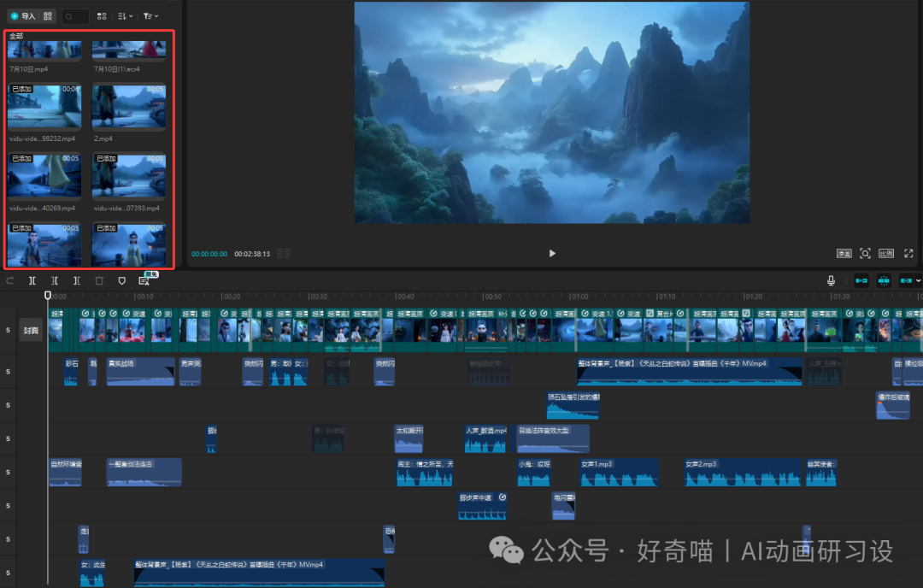Toggle 原画 original quality preview

(x=844, y=253)
